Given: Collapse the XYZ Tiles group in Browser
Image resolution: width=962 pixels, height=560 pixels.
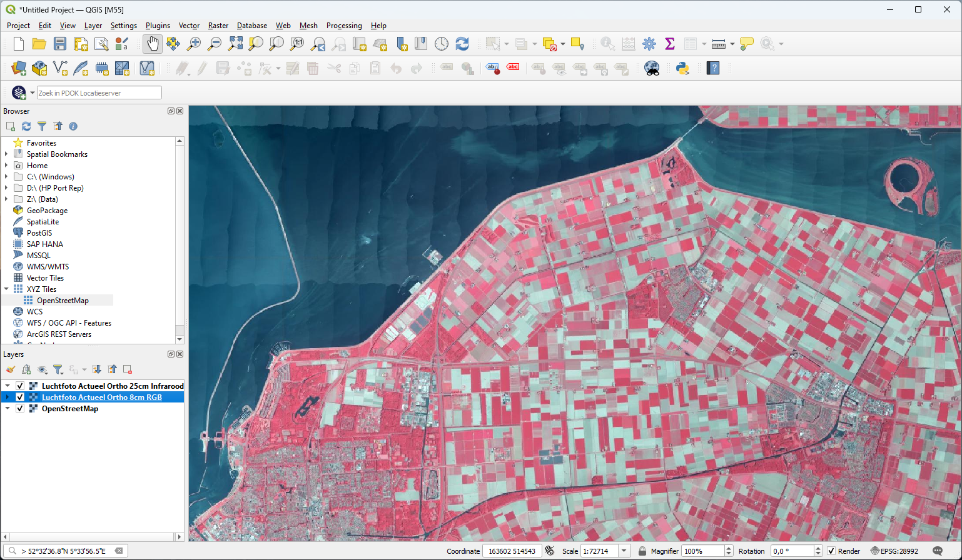Looking at the screenshot, I should [x=6, y=289].
